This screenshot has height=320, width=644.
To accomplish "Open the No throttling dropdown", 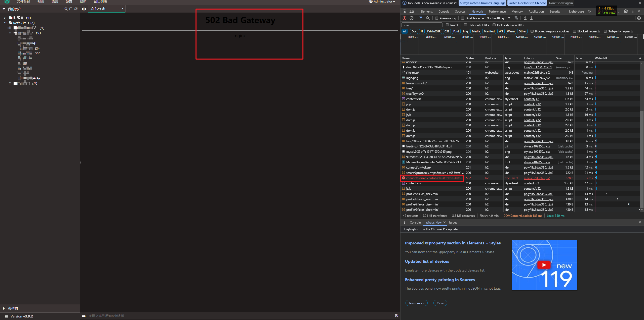I will [x=498, y=18].
